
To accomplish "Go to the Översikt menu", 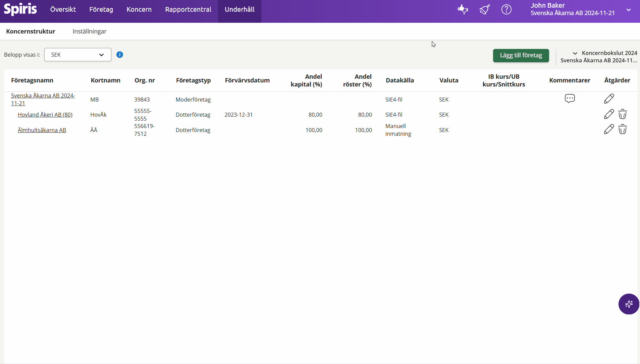I will [63, 9].
